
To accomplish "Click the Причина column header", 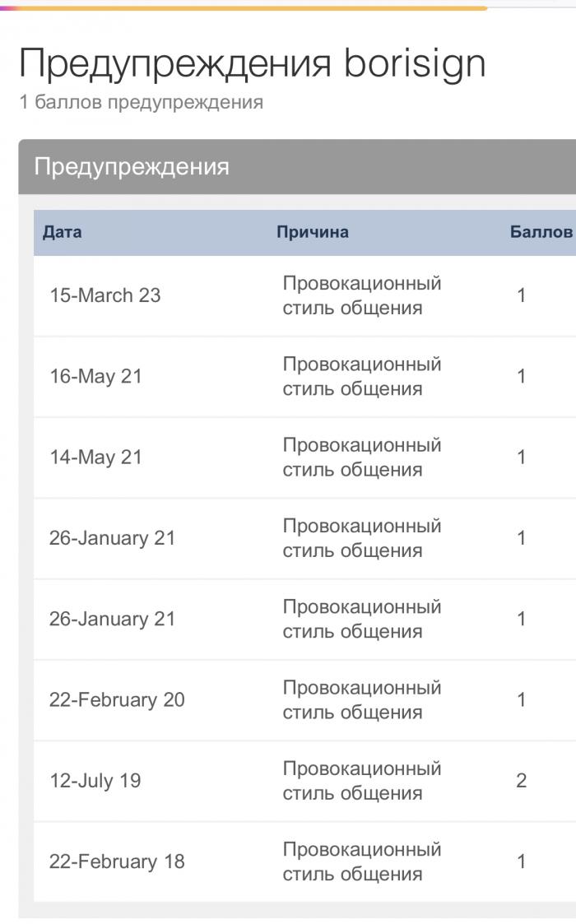I will point(313,231).
